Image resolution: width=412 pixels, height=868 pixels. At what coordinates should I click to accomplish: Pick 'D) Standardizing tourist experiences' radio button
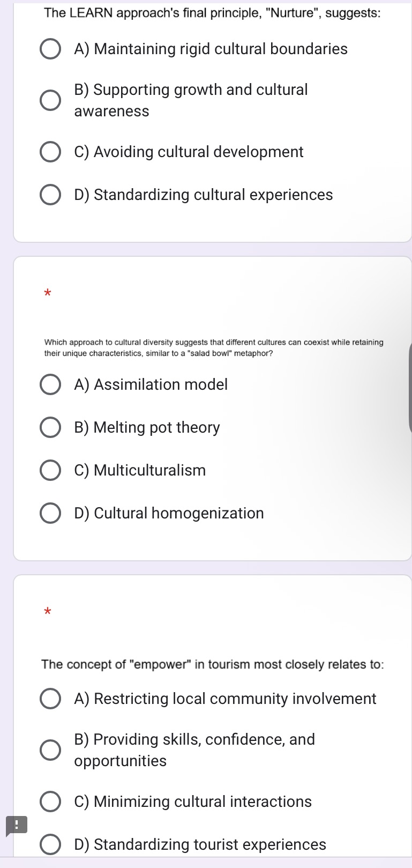50,844
